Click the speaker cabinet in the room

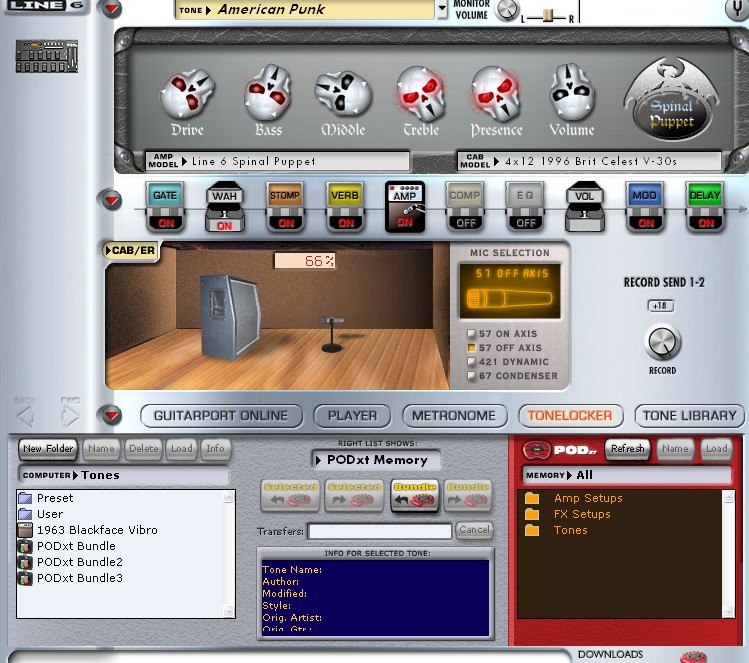[x=229, y=317]
